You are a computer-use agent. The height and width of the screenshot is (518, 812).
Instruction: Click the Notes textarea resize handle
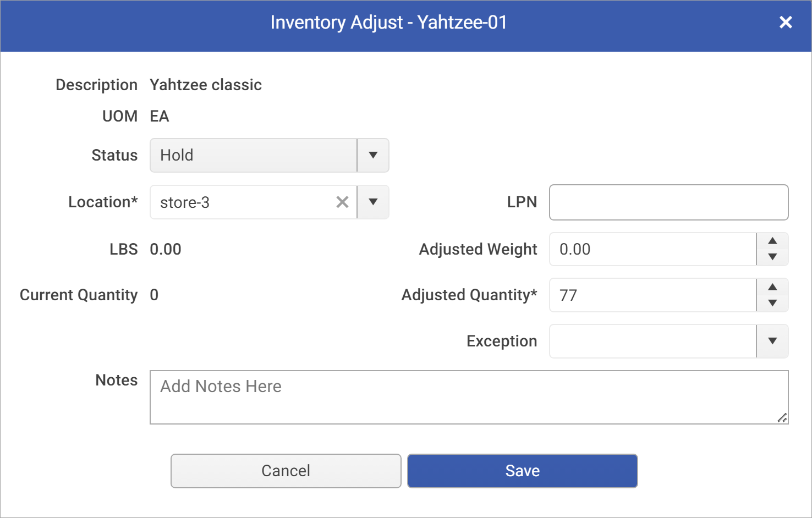[x=782, y=418]
